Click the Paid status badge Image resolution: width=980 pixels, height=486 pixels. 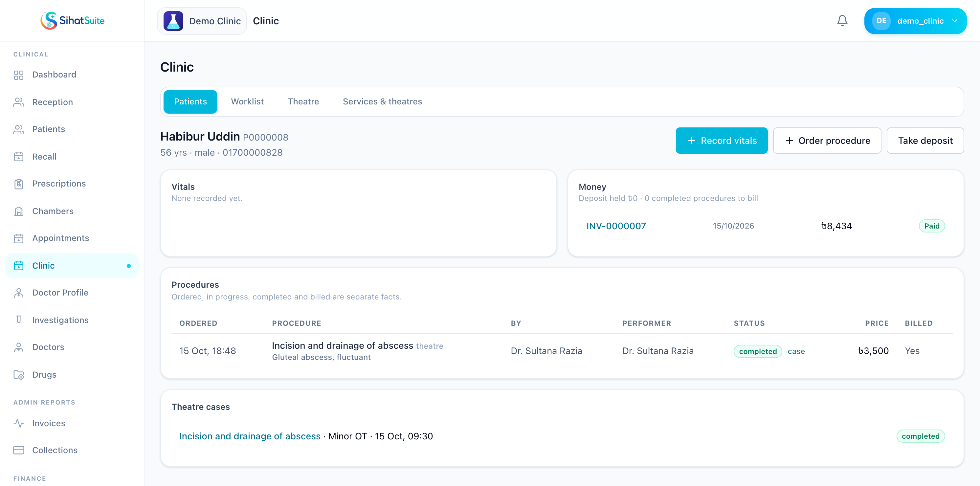932,226
